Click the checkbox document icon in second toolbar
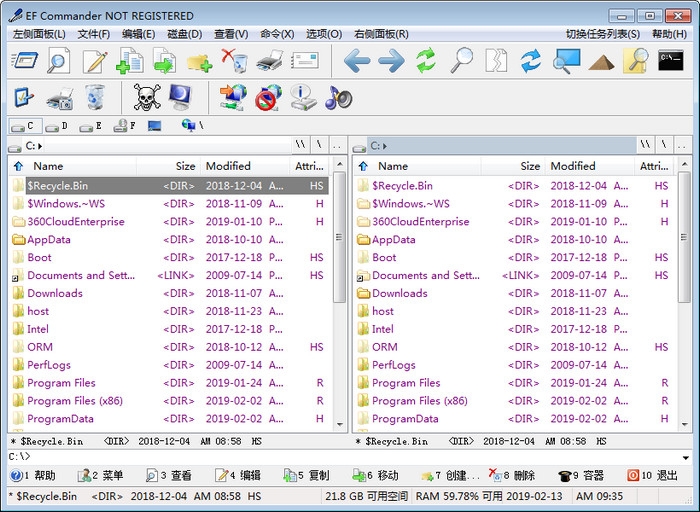Screen dimensions: 700x512 [24, 97]
